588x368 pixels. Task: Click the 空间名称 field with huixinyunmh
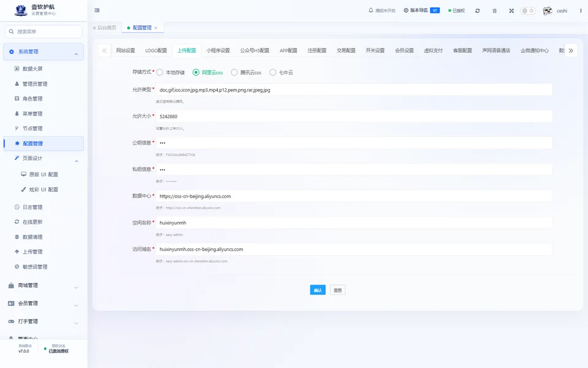coord(354,223)
